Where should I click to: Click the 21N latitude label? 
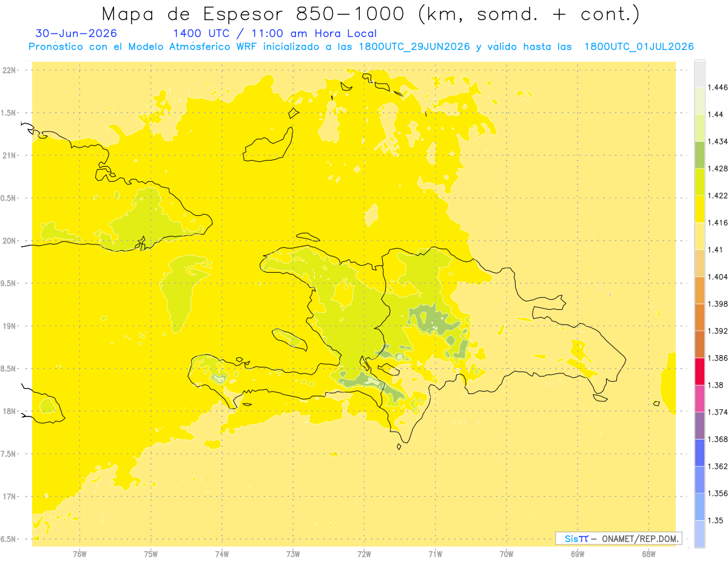point(10,156)
